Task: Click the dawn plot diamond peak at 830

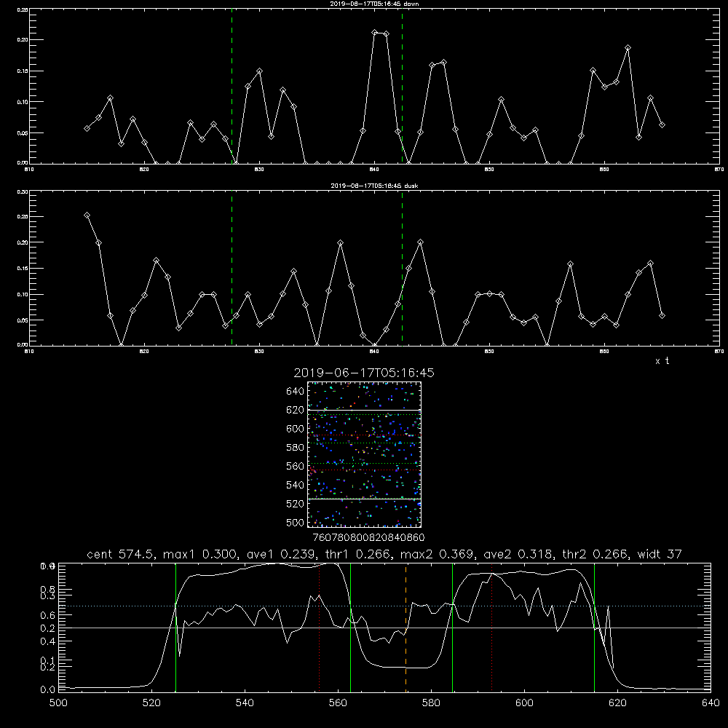Action: click(260, 71)
